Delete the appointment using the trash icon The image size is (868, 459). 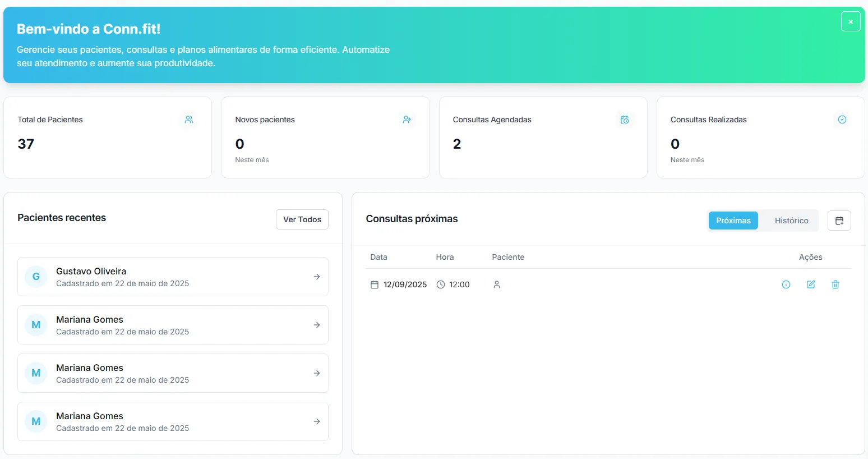835,284
